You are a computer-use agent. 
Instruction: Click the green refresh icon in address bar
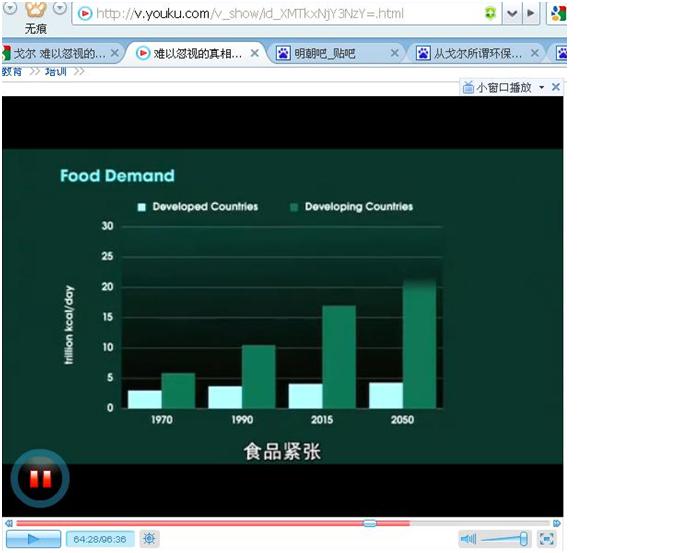(x=490, y=13)
